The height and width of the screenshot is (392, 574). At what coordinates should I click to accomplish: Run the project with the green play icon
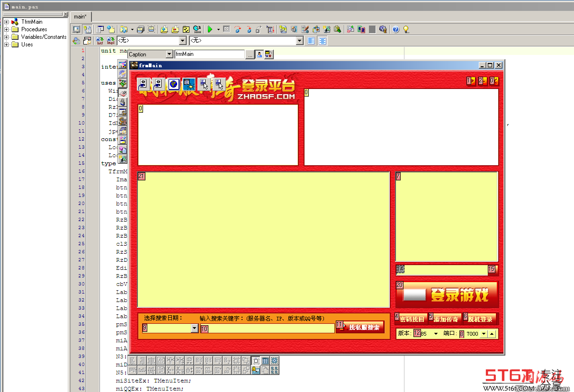(210, 29)
